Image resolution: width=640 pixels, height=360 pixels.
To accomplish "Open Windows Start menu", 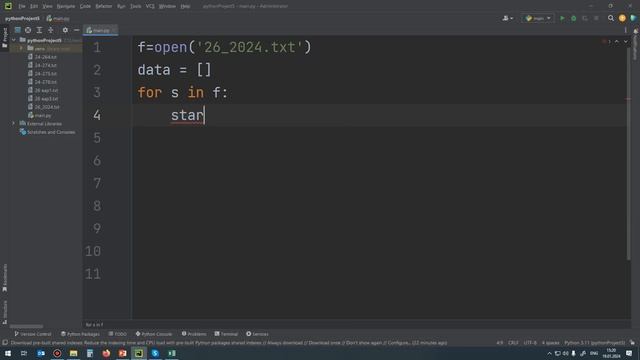I will [8, 353].
